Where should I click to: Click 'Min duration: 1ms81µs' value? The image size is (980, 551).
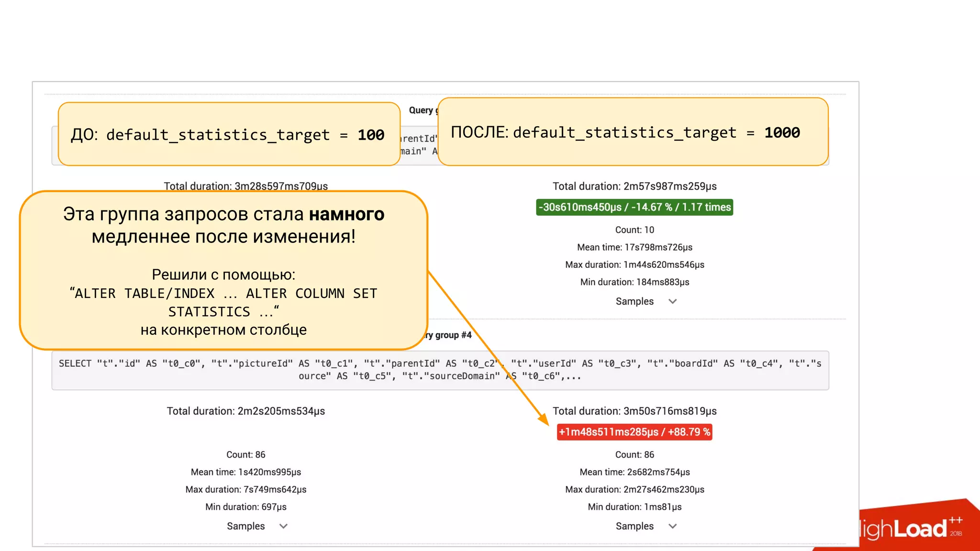point(635,507)
